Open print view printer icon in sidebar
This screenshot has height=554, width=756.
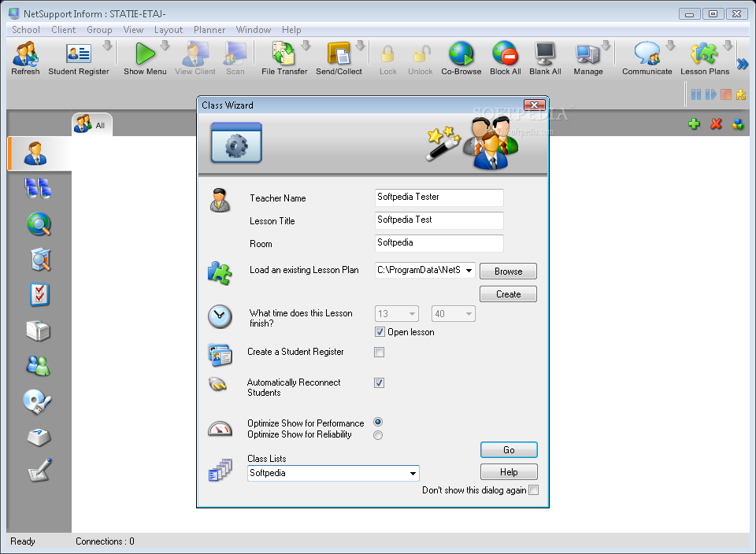[38, 331]
